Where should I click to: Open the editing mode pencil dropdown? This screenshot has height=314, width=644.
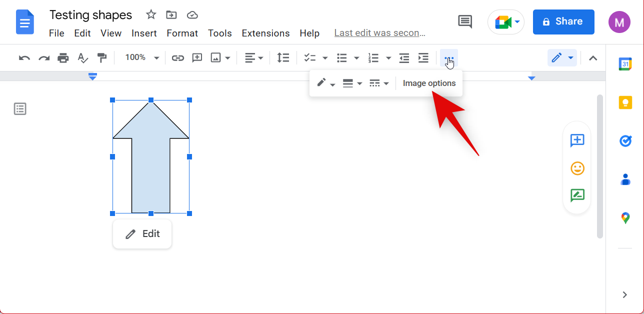tap(562, 58)
